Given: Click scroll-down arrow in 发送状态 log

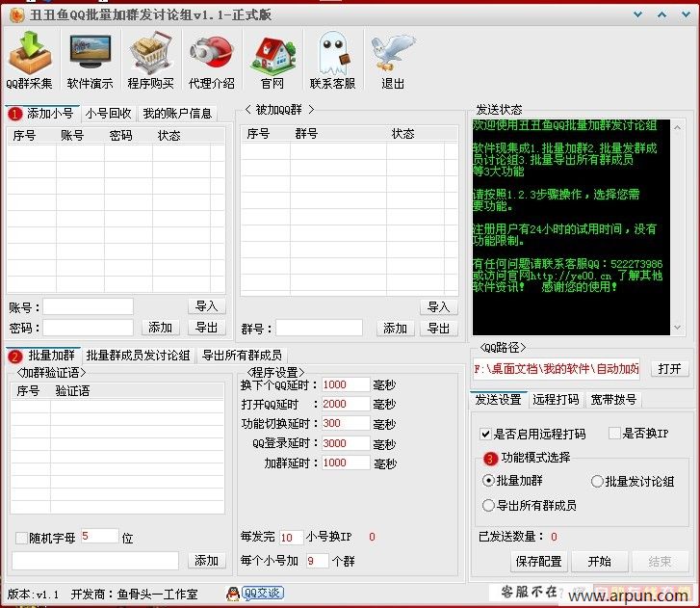Looking at the screenshot, I should [677, 328].
